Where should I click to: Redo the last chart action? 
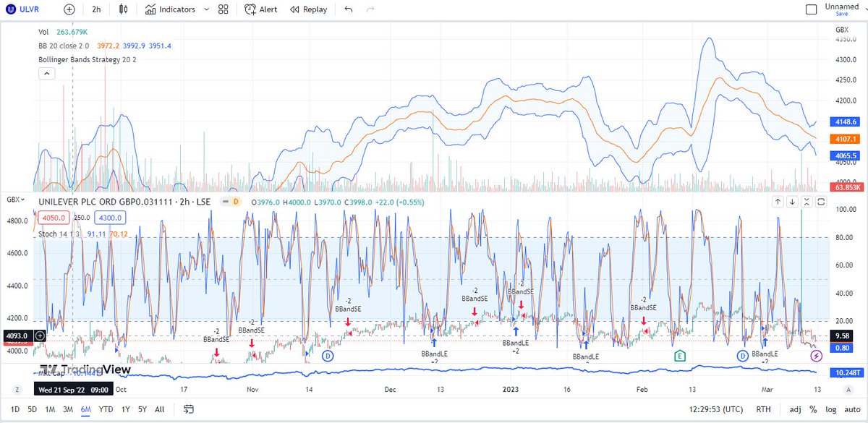[x=370, y=9]
